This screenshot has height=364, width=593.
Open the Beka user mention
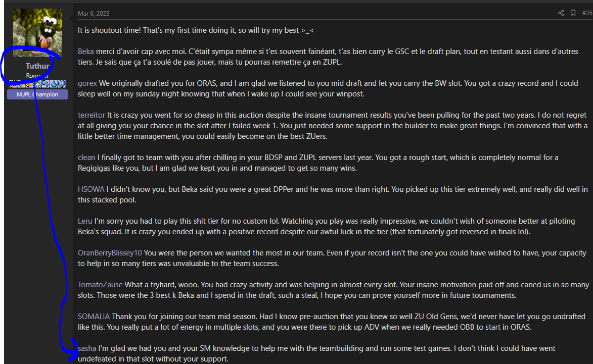coord(85,51)
